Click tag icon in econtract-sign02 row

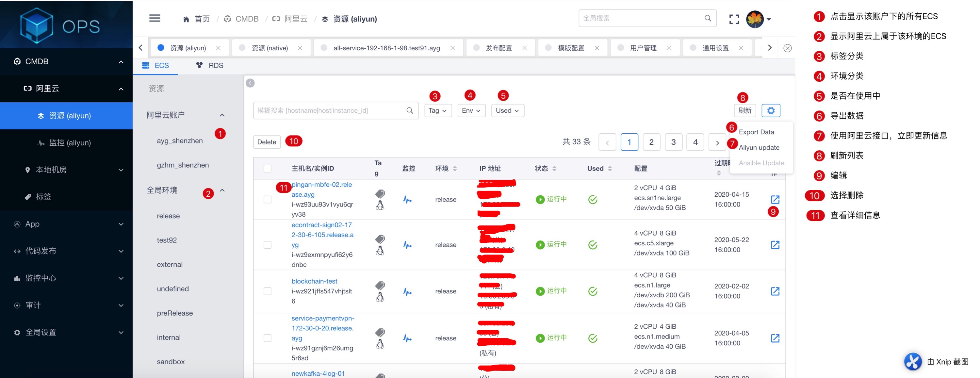pyautogui.click(x=380, y=239)
